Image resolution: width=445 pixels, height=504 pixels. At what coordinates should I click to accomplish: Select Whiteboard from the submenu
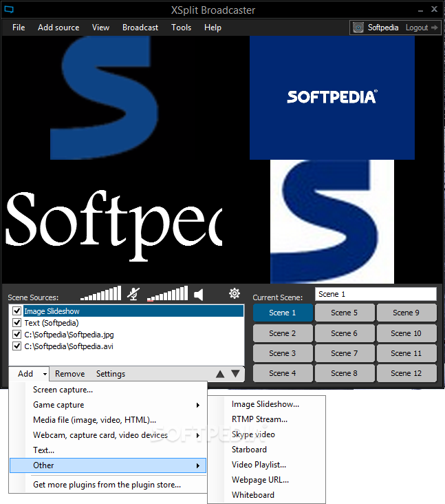pos(266,495)
